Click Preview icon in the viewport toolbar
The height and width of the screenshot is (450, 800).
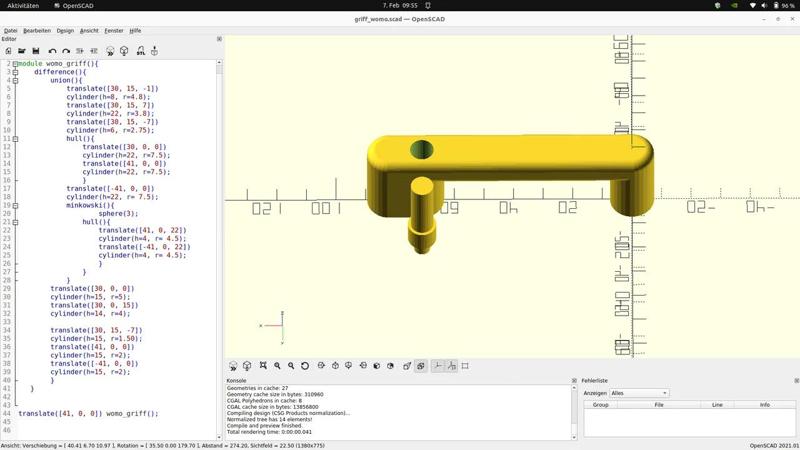pos(233,366)
